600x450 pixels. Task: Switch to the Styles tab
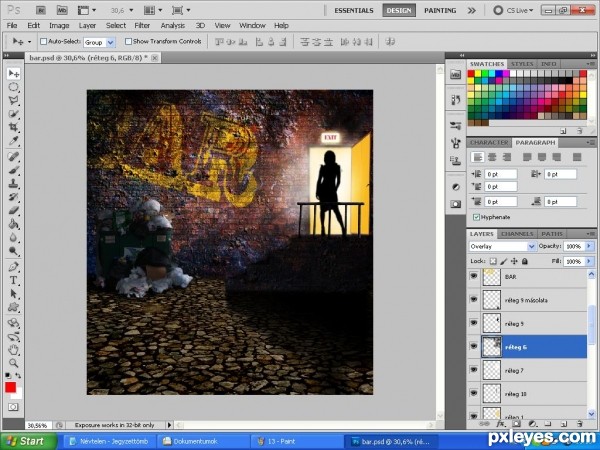[x=522, y=64]
